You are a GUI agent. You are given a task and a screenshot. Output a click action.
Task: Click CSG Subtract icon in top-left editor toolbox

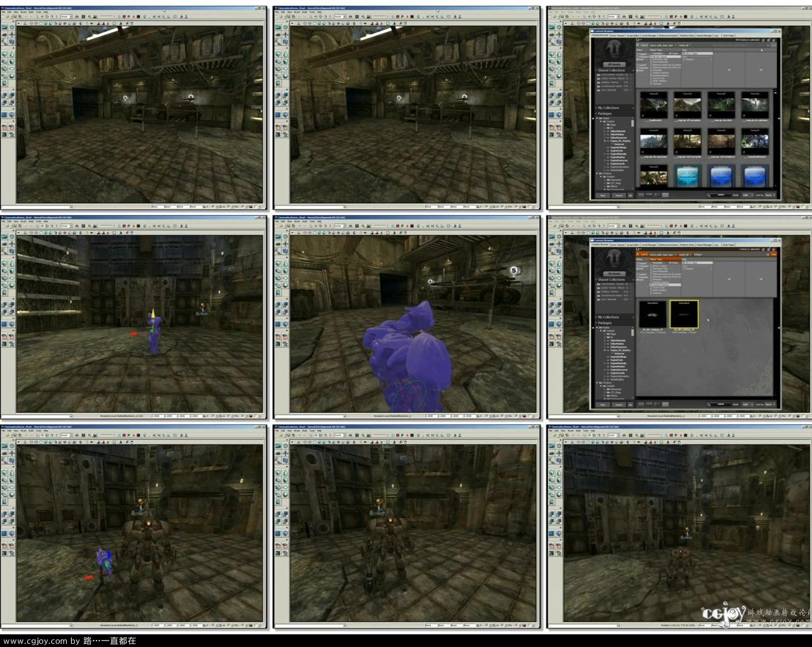[x=12, y=95]
